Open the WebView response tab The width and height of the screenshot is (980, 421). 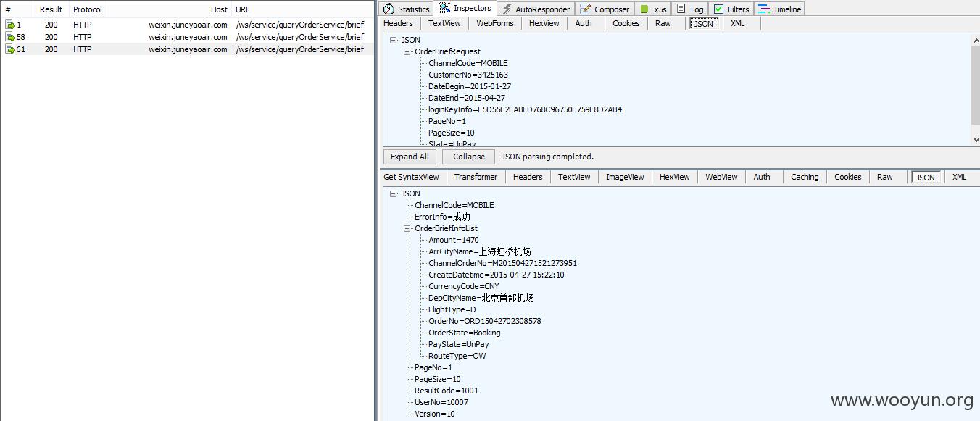pyautogui.click(x=721, y=177)
